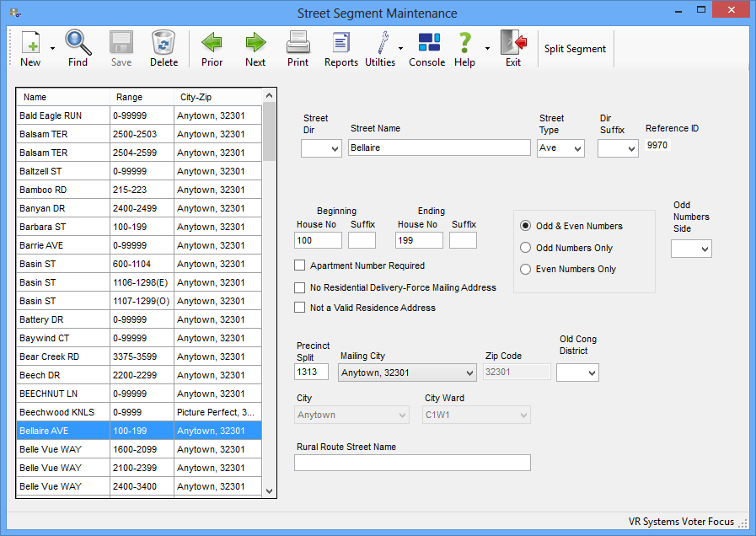Screen dimensions: 756x536
Task: Open the Console icon
Action: [429, 42]
